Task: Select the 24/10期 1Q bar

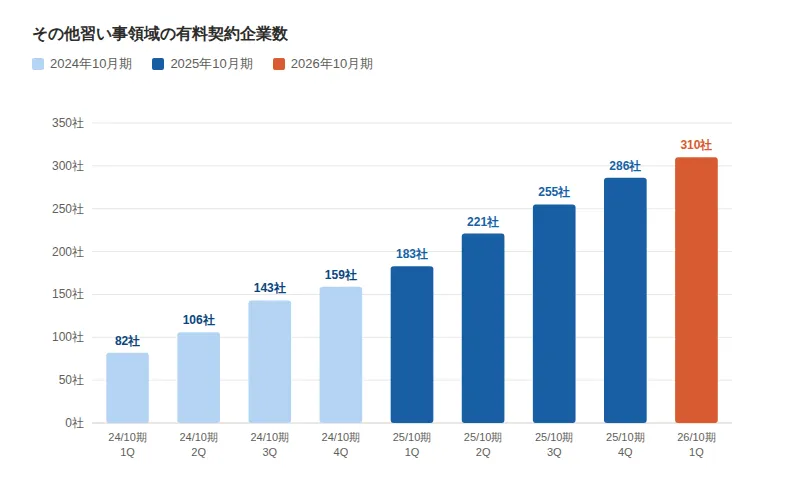Action: (x=127, y=388)
